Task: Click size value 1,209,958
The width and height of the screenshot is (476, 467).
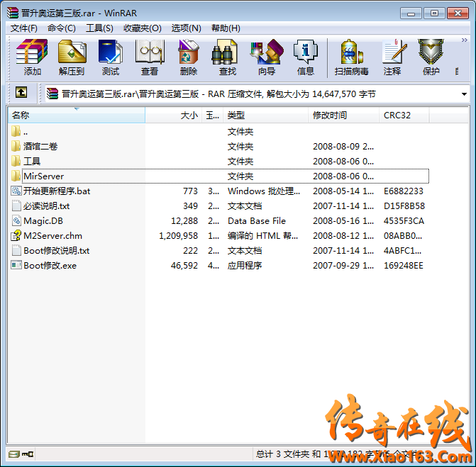Action: pos(178,235)
